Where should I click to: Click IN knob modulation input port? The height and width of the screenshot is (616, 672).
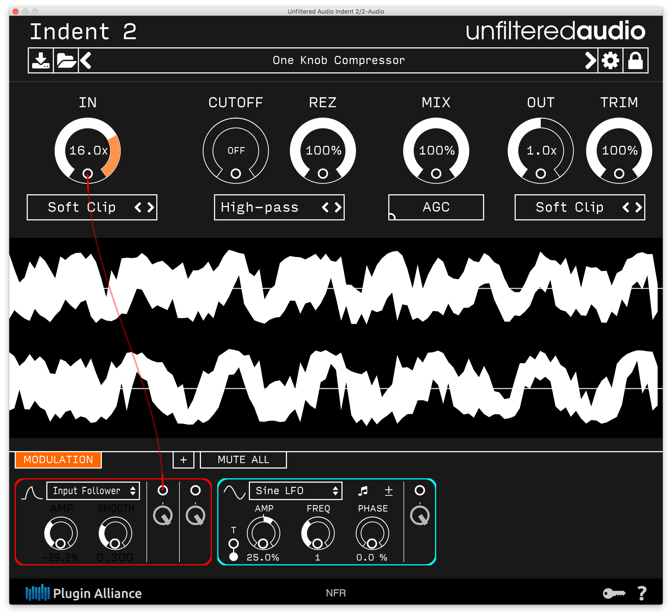coord(88,173)
